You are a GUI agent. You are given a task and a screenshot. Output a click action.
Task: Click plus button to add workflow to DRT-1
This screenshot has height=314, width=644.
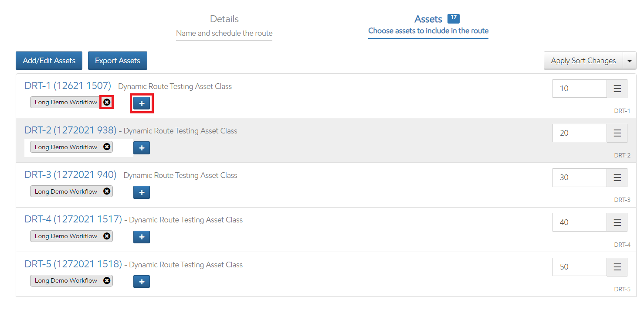tap(142, 103)
